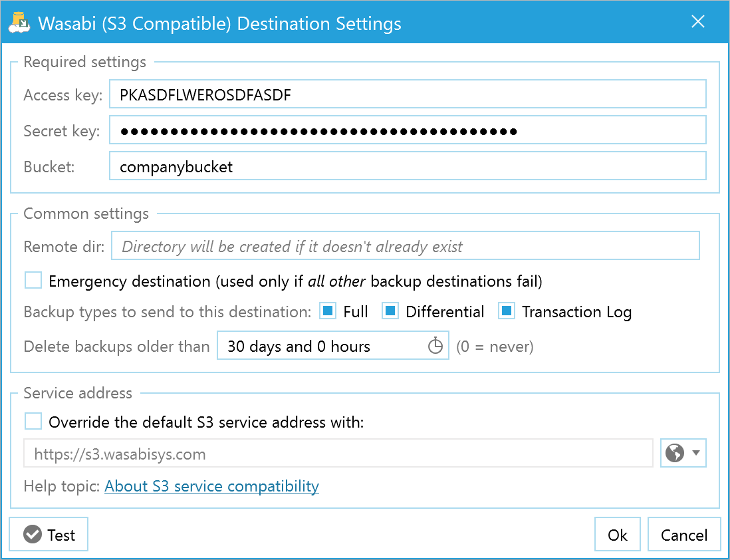Close the Destination Settings dialog
The width and height of the screenshot is (730, 560).
[698, 21]
